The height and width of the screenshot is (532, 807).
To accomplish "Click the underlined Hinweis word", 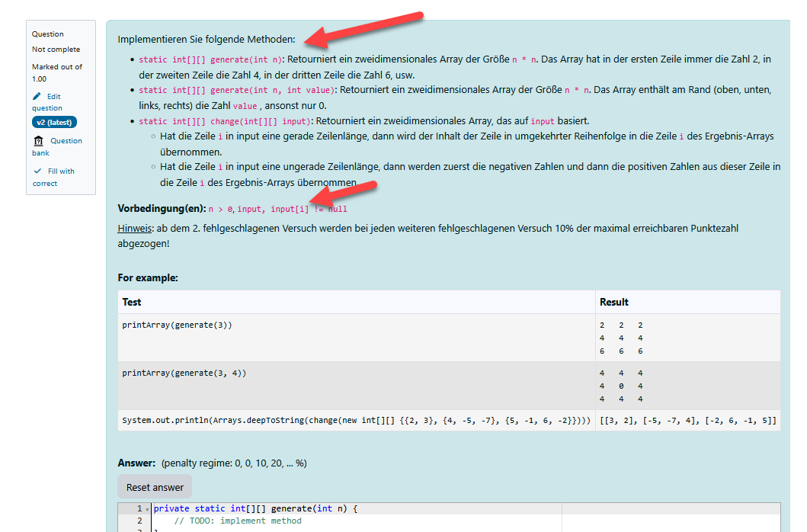I will tap(134, 228).
